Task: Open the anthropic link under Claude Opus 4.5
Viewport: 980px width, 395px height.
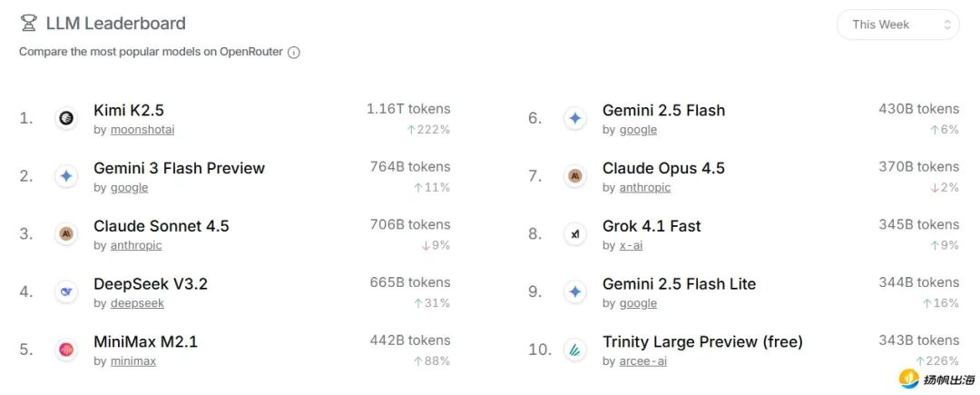Action: (x=645, y=188)
